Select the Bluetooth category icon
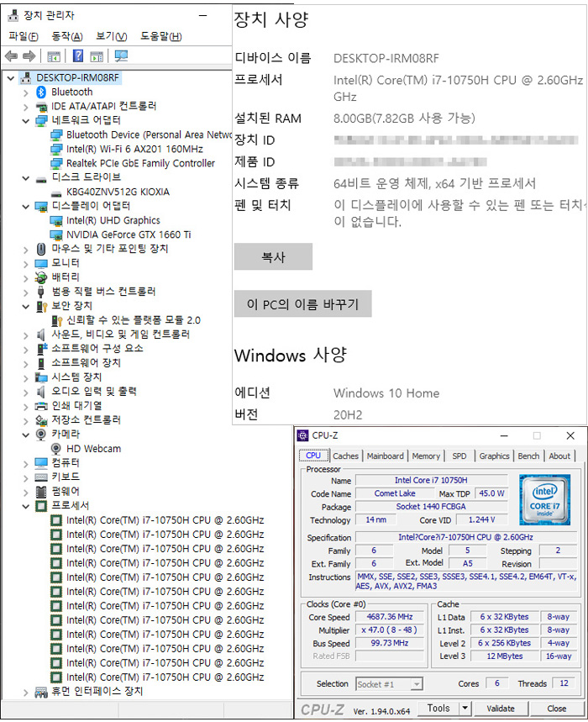The height and width of the screenshot is (722, 588). (x=41, y=92)
